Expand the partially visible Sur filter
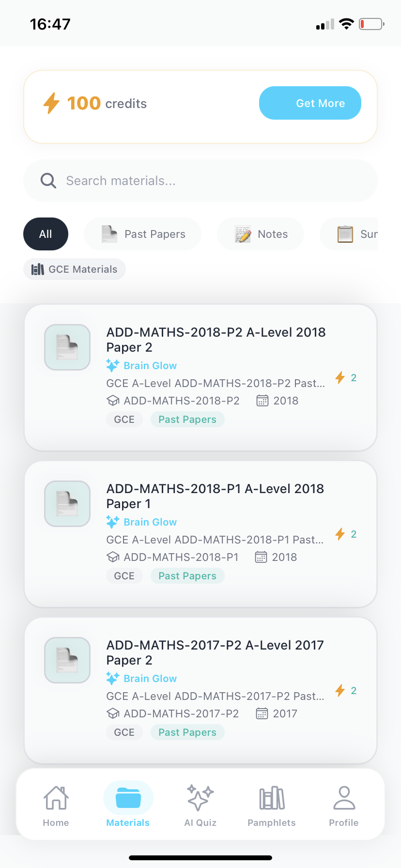The width and height of the screenshot is (401, 868). tap(358, 234)
